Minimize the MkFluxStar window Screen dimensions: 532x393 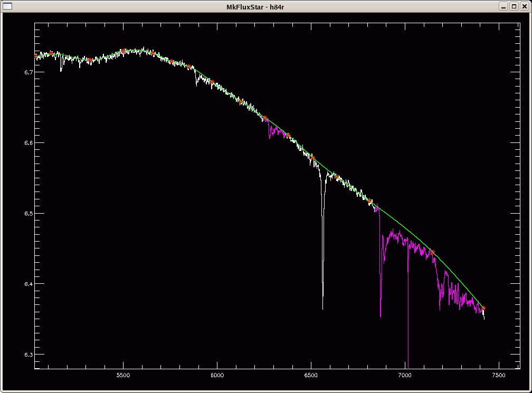[x=503, y=6]
